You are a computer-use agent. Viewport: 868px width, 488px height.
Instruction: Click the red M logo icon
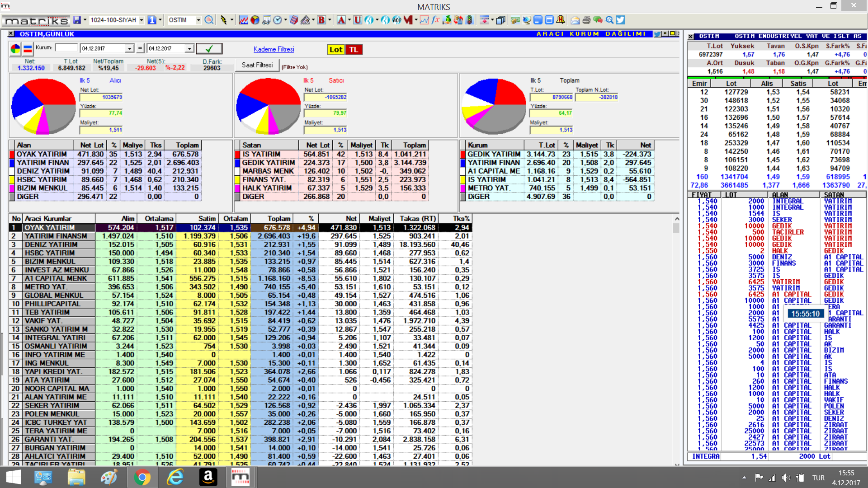click(408, 20)
